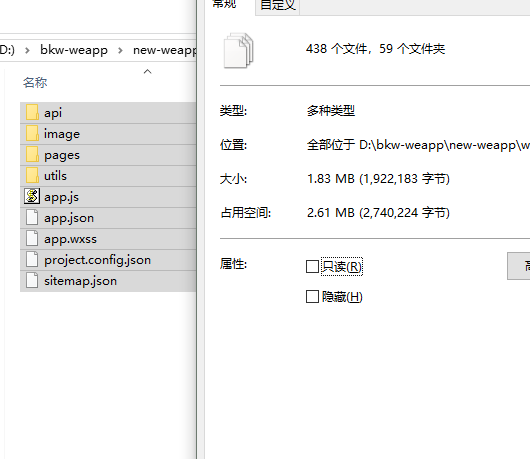Switch to the 自定义 tab
530x459 pixels.
click(x=278, y=6)
